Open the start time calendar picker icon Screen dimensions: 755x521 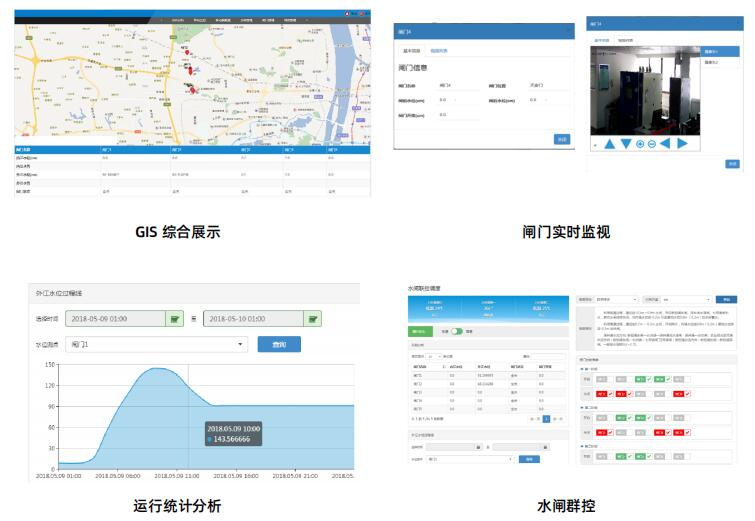[x=176, y=319]
